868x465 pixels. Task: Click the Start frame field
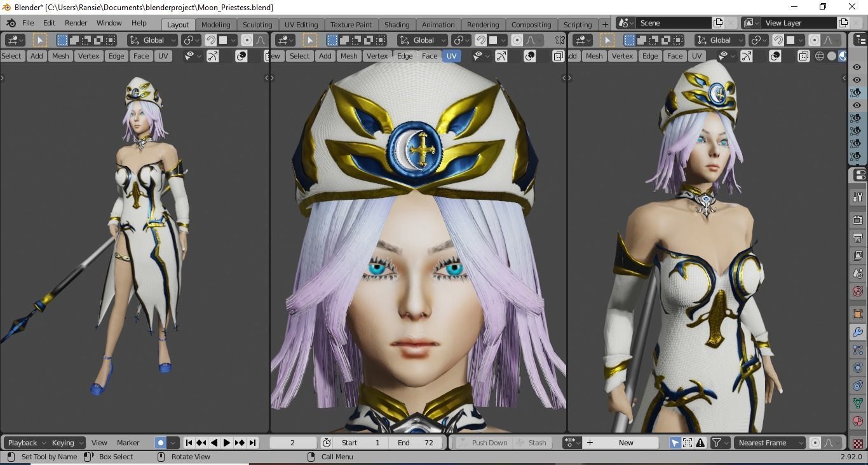(361, 443)
